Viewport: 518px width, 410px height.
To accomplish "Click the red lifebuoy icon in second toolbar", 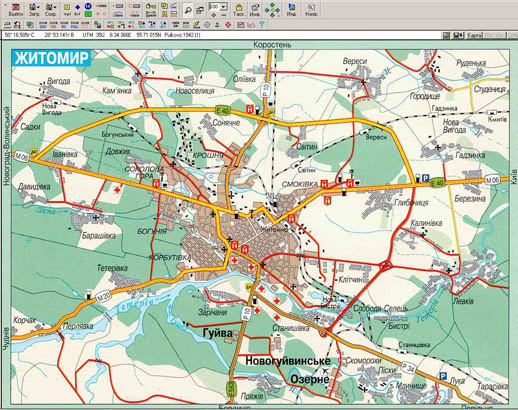I will pos(228,25).
